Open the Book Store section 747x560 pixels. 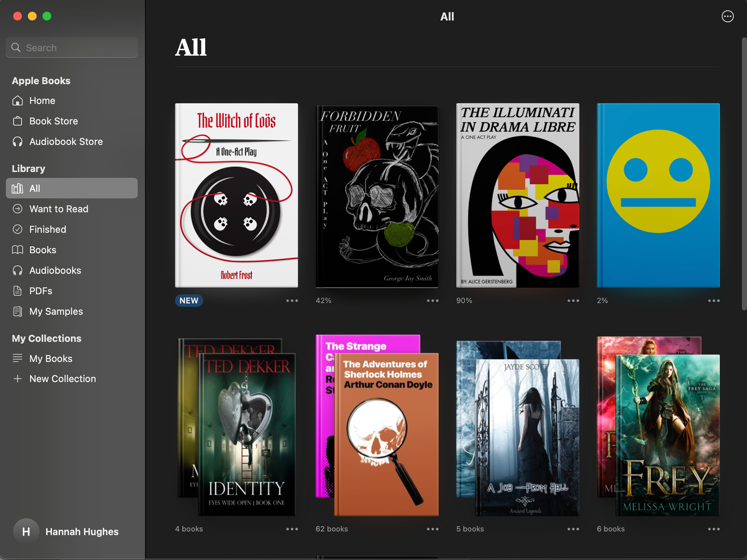coord(72,121)
